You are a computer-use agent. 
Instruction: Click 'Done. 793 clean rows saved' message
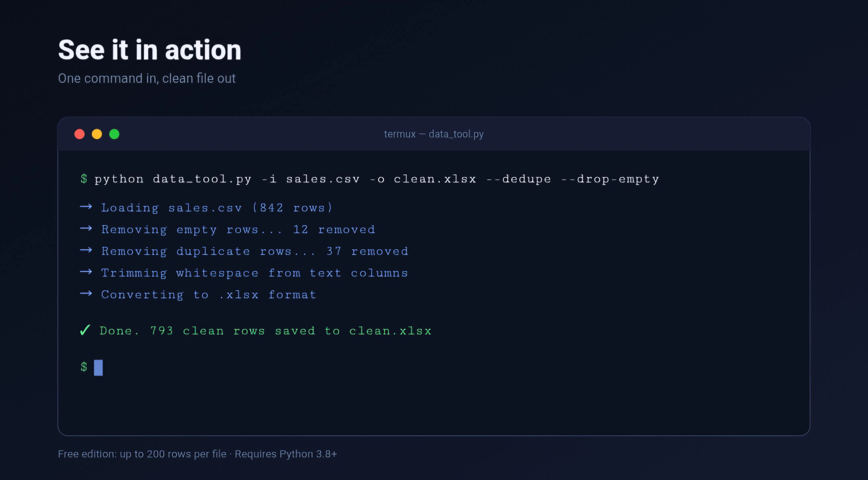(x=265, y=331)
